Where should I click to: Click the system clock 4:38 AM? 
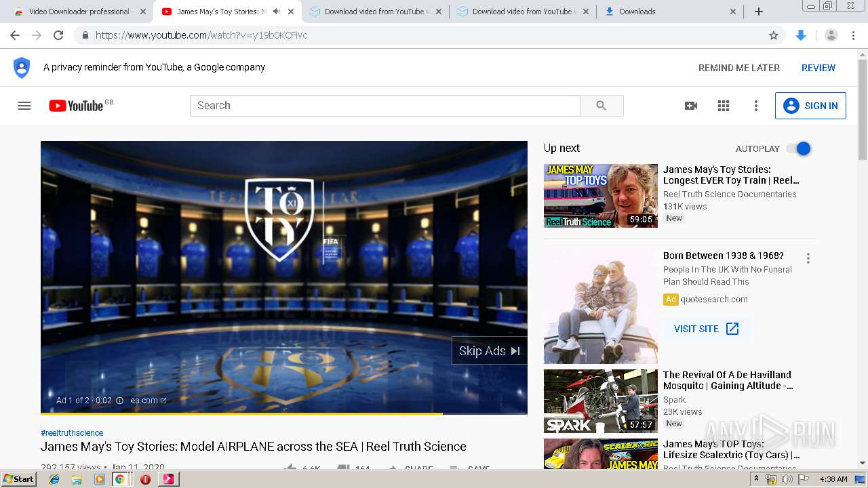(x=833, y=479)
